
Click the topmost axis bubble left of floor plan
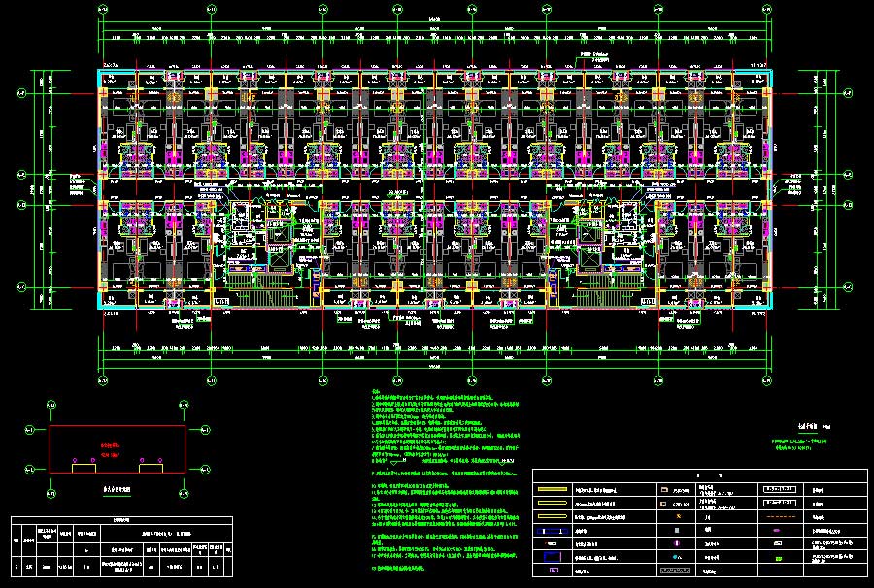click(21, 93)
